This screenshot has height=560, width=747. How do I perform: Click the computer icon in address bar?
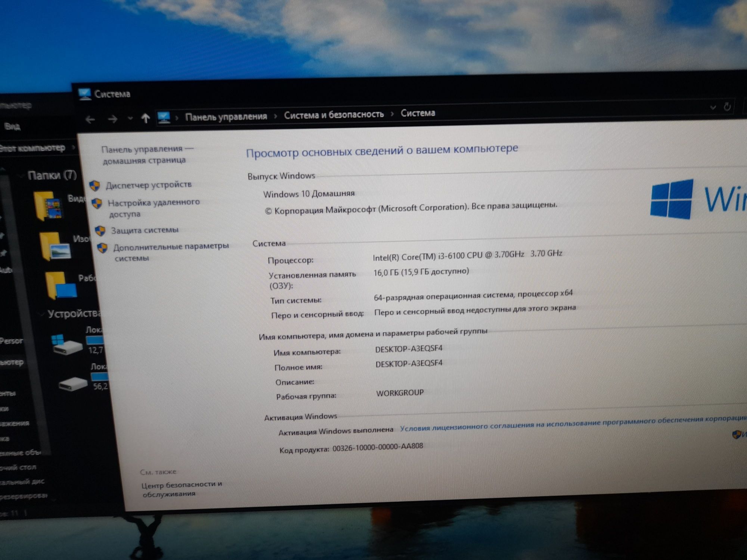point(164,117)
